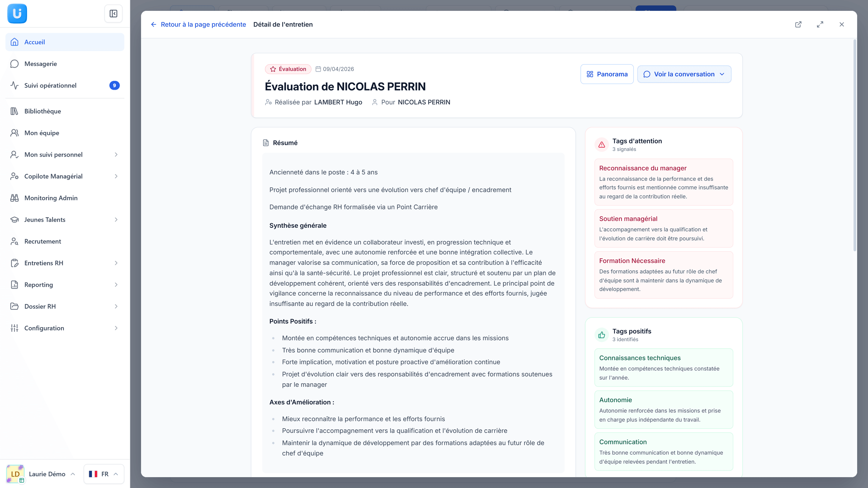
Task: Click the Bibliothèque books icon
Action: tap(14, 111)
